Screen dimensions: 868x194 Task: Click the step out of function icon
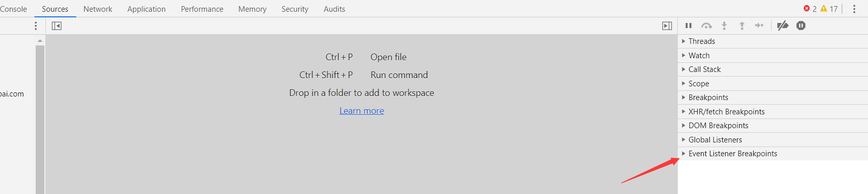(742, 26)
